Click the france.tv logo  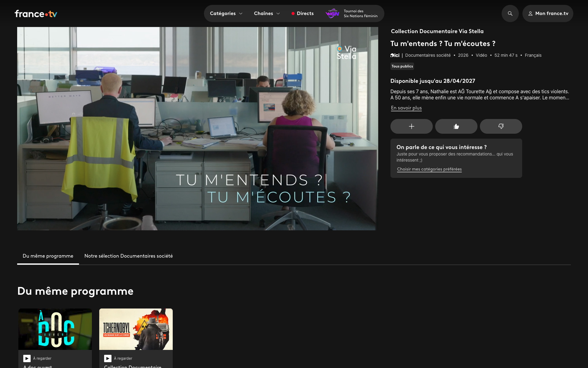click(x=36, y=14)
